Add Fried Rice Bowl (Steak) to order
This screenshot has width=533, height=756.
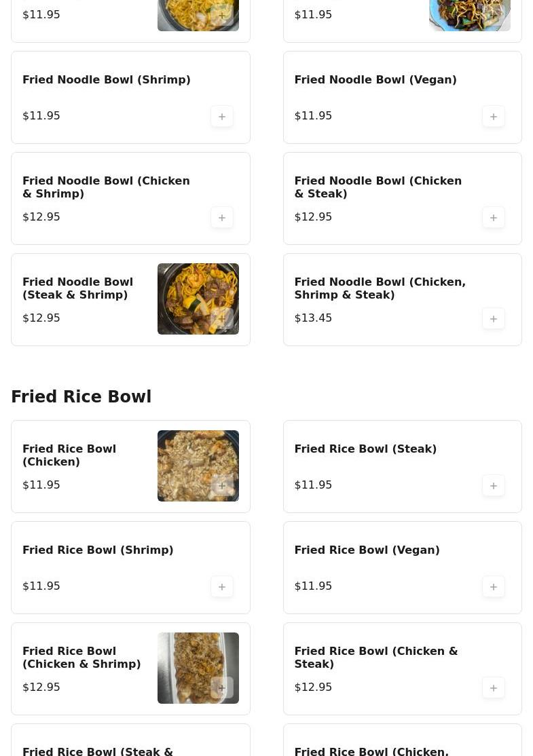(x=494, y=486)
